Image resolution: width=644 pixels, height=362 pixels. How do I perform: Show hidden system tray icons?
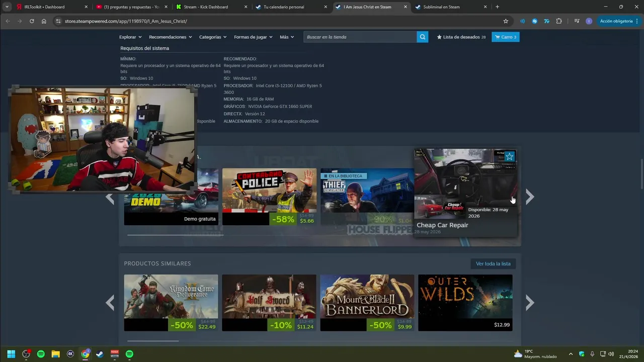pos(571,354)
